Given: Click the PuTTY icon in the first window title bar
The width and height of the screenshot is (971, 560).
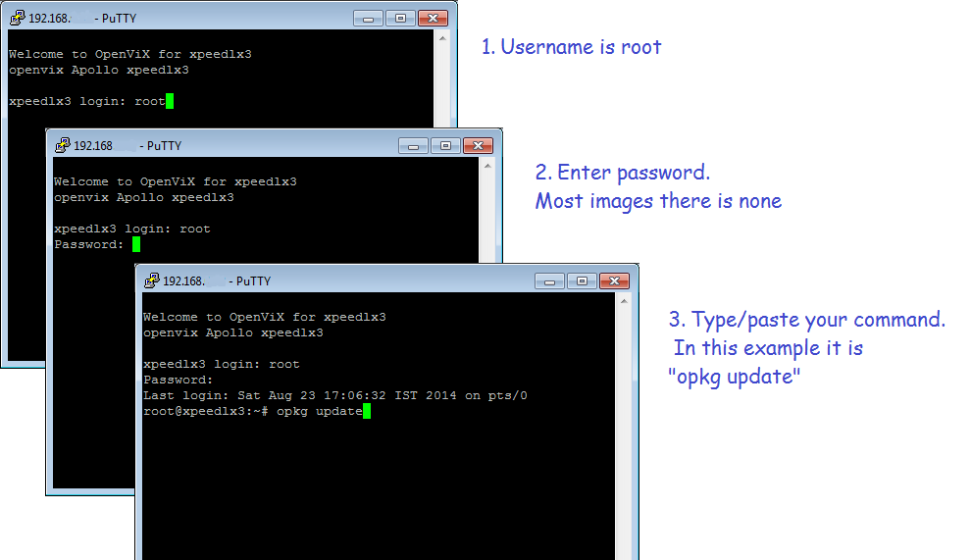Looking at the screenshot, I should point(18,18).
